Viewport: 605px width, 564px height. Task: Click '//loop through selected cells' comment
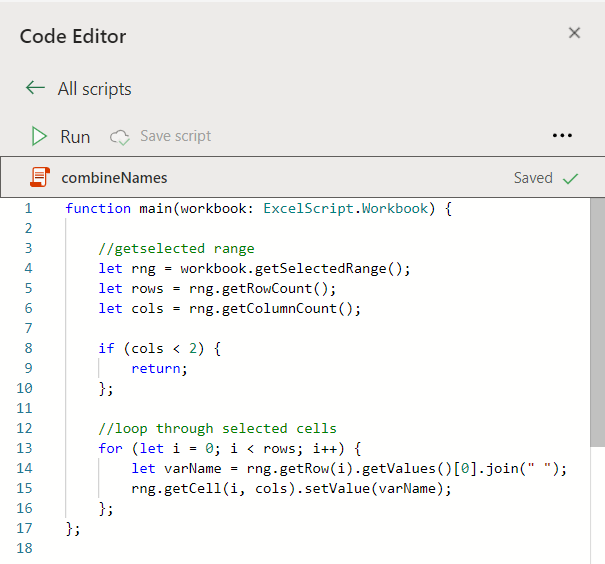tap(217, 429)
